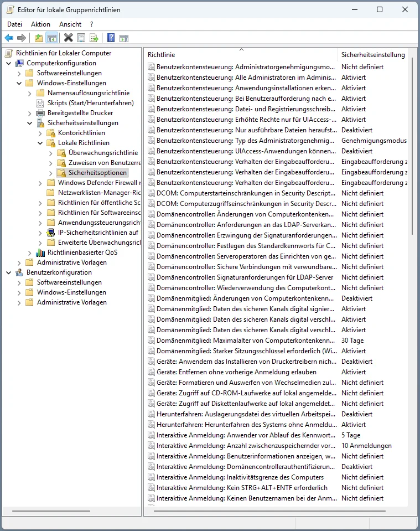Select the Sicherheitsoptionen tree item
This screenshot has width=420, height=531.
(97, 173)
